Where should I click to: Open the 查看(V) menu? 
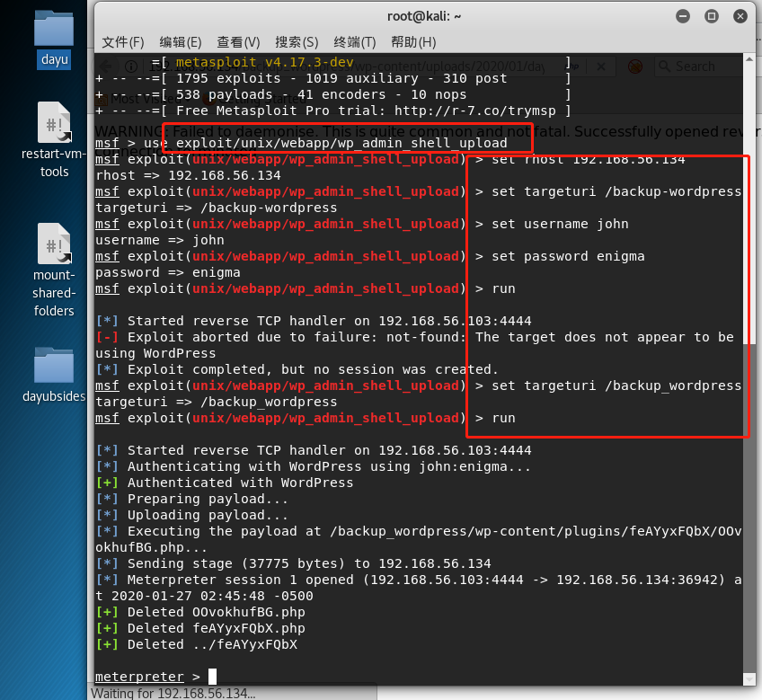click(x=238, y=42)
